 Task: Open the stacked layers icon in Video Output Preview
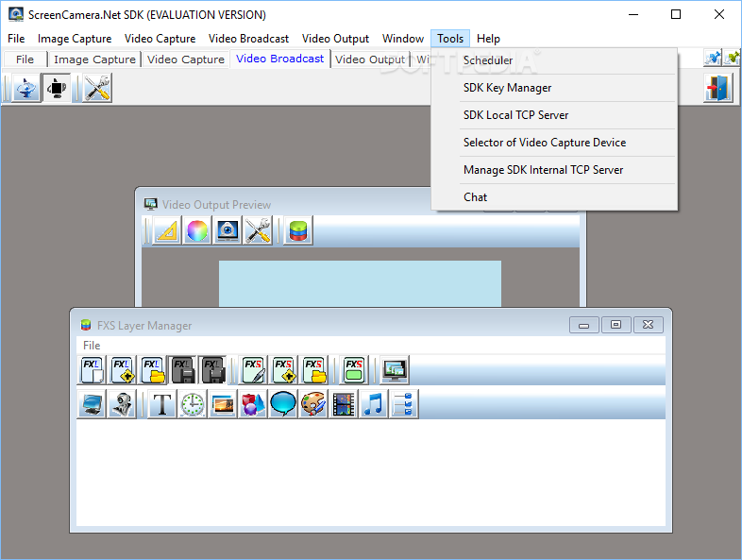click(x=298, y=231)
